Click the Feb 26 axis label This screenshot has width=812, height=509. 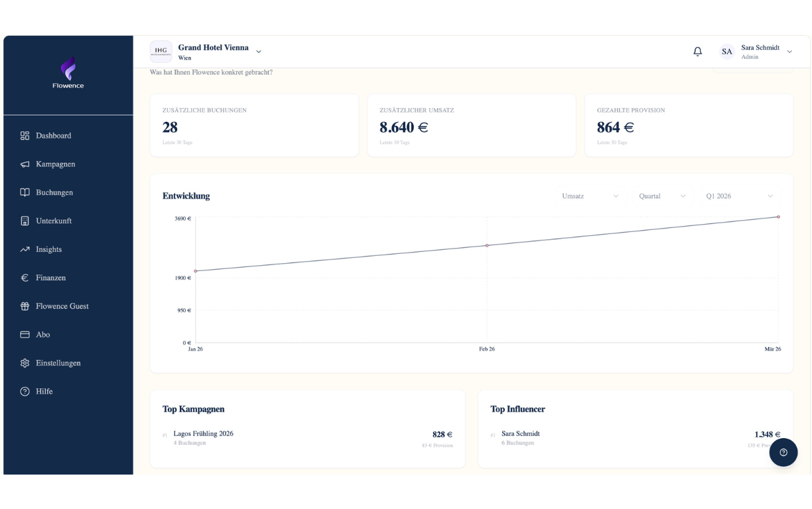(x=487, y=349)
